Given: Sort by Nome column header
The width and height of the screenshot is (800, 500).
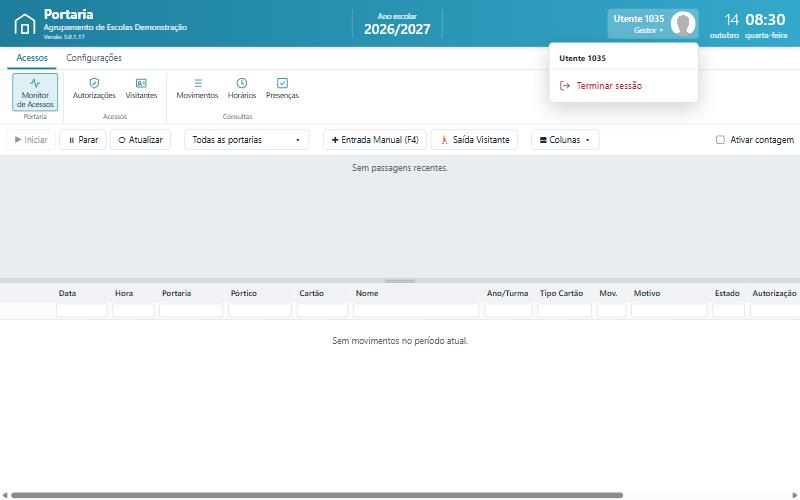Looking at the screenshot, I should [x=367, y=293].
